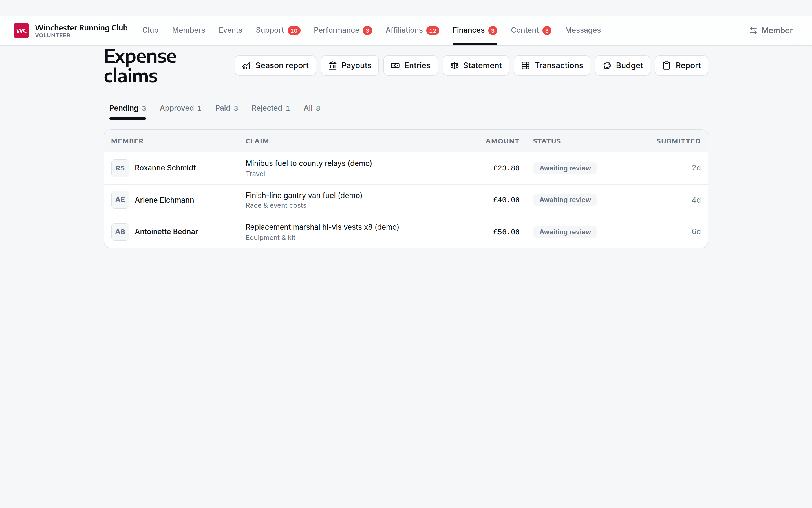
Task: Open the Finish-line gantry van fuel claim
Action: tap(304, 196)
